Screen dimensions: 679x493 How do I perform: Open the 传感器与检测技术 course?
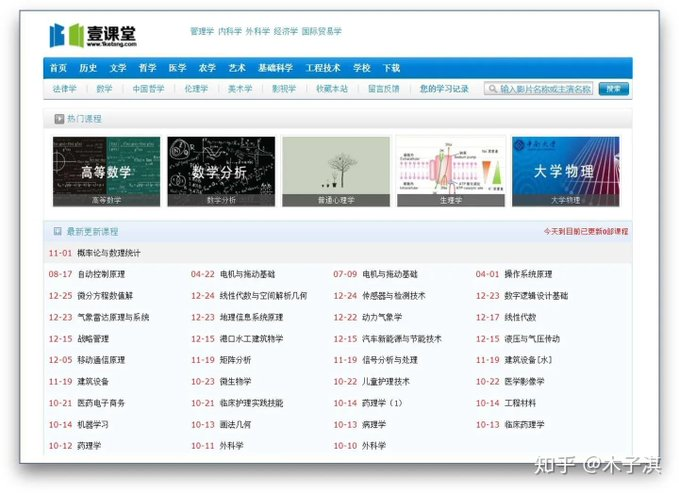point(394,296)
